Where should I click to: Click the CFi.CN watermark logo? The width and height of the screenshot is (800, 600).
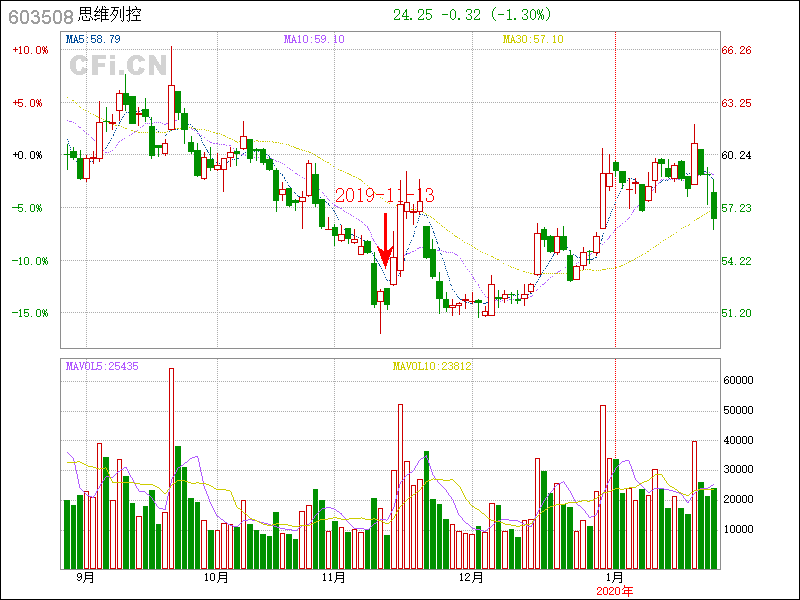pos(117,66)
